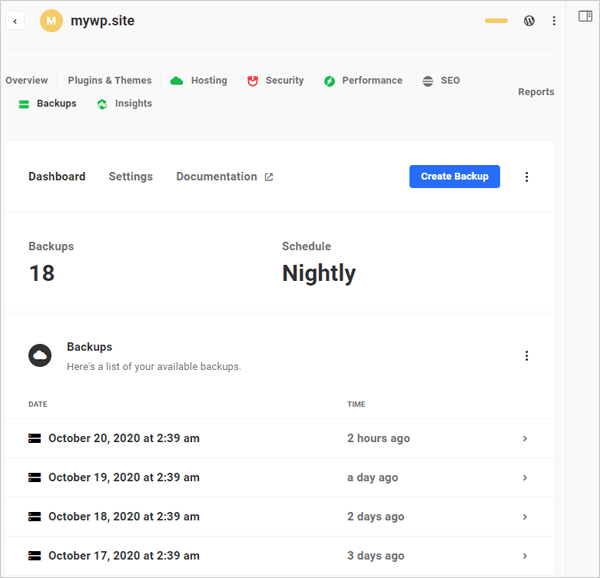Click the mywp.site site title
Screen dimensions: 600x578
click(x=103, y=21)
